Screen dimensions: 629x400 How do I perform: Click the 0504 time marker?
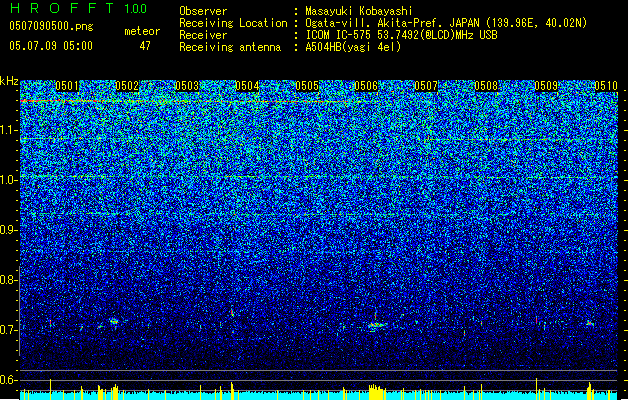(247, 86)
